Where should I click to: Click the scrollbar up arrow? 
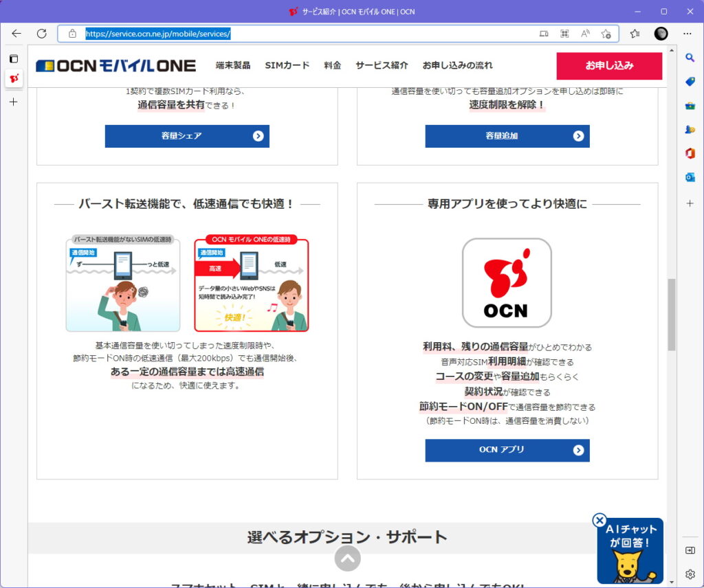[x=672, y=50]
